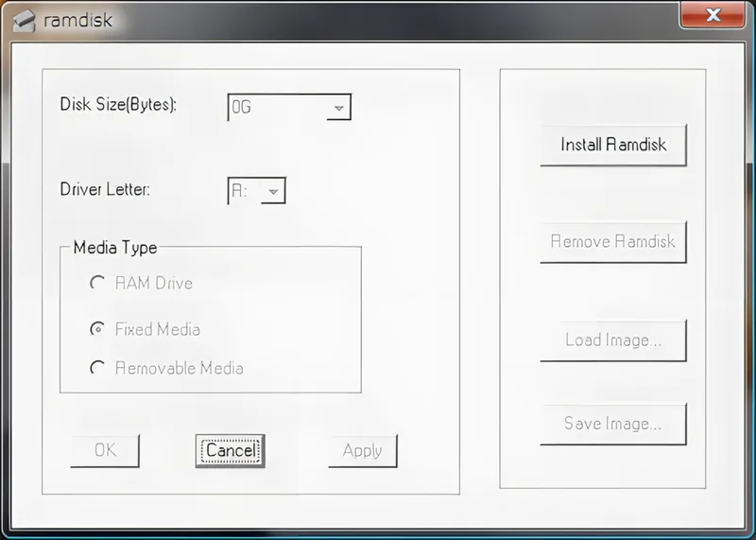Select the RAM Drive radio button
Screen dimensions: 756x540
coord(96,283)
